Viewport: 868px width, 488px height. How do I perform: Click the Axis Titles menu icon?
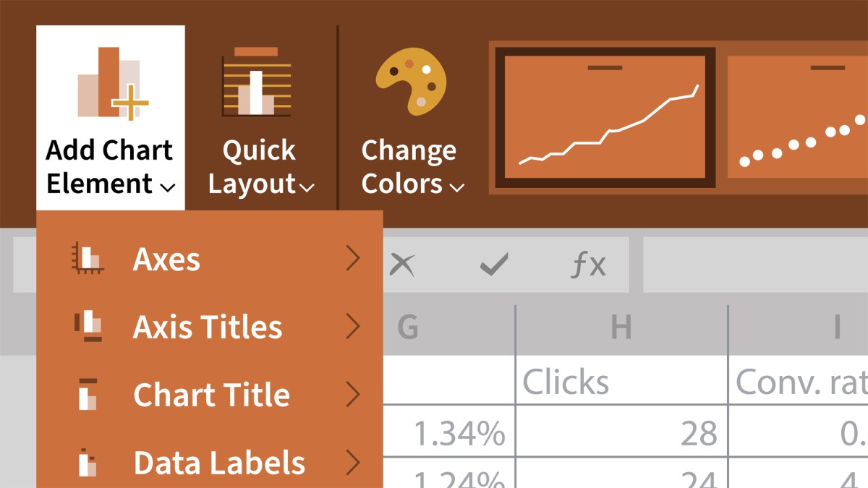click(x=88, y=326)
